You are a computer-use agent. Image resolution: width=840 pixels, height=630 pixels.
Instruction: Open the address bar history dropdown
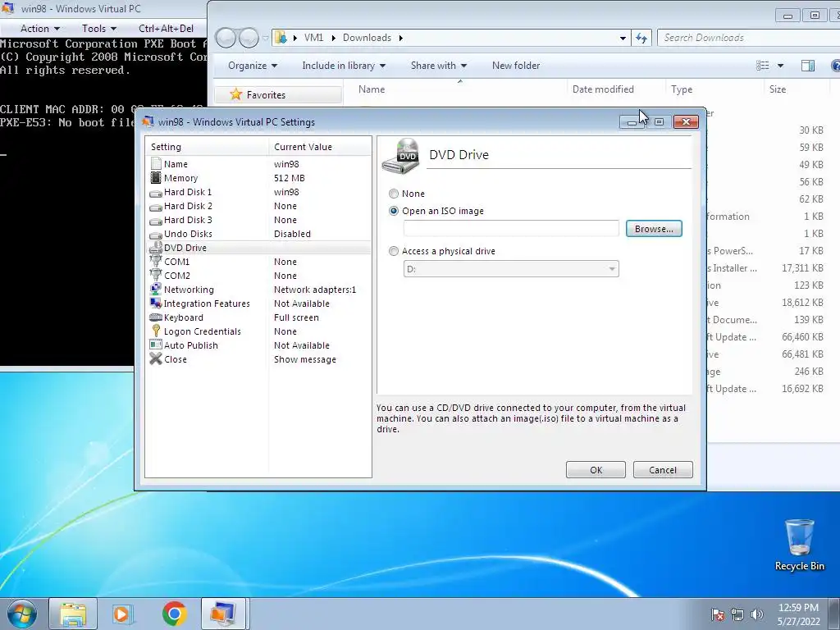pyautogui.click(x=623, y=38)
